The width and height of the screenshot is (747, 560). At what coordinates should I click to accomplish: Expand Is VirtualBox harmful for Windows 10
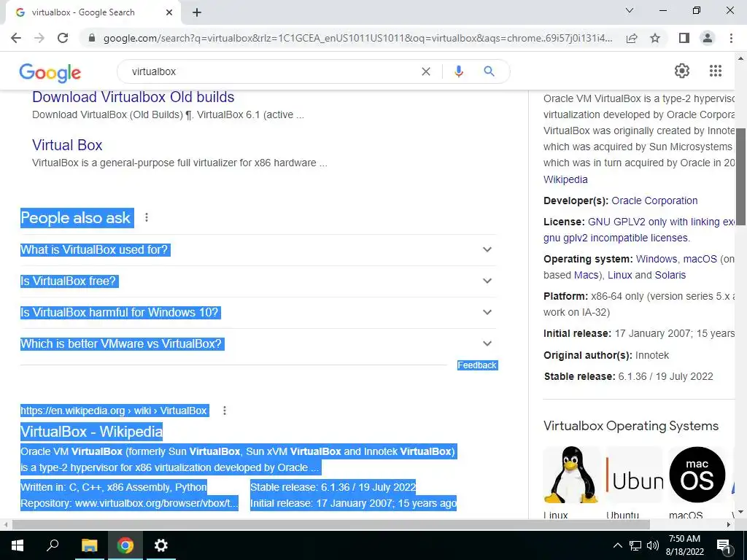point(258,313)
